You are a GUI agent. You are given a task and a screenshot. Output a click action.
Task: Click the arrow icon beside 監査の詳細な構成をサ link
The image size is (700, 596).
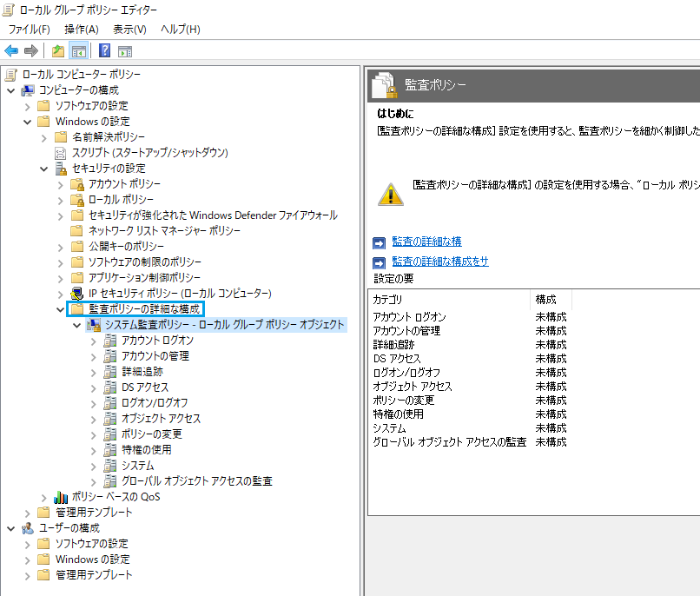click(379, 262)
